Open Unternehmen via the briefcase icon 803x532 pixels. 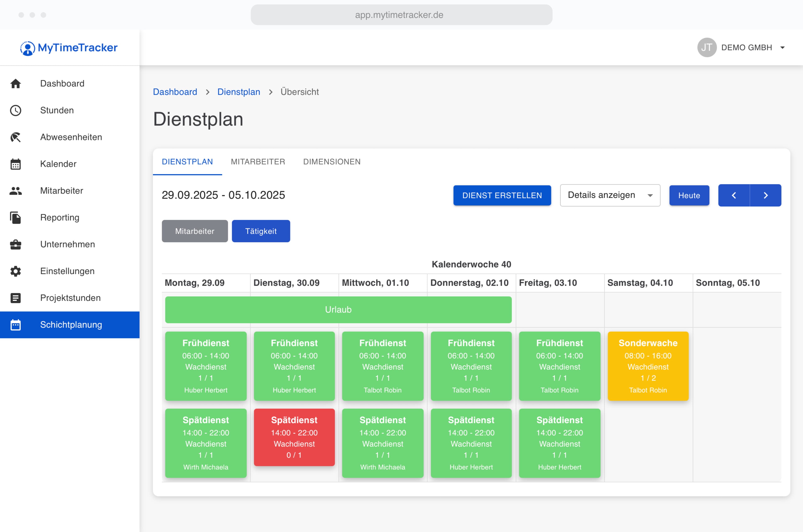click(16, 244)
